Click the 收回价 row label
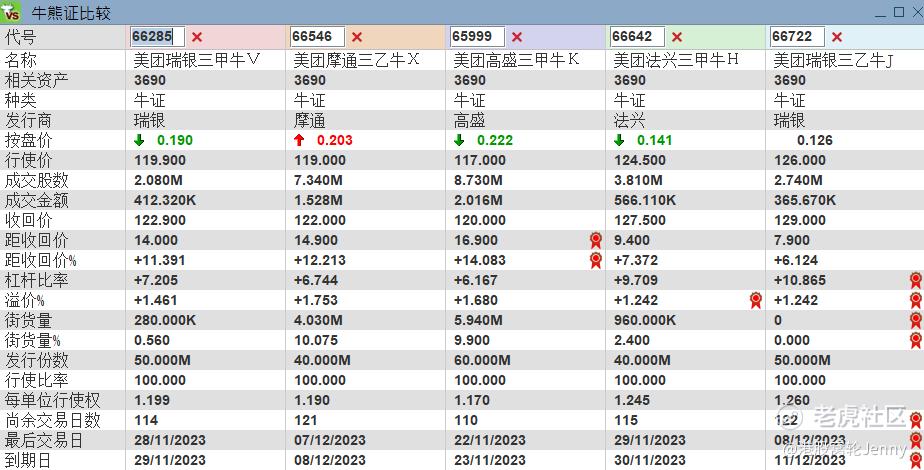Image resolution: width=924 pixels, height=470 pixels. click(x=28, y=220)
